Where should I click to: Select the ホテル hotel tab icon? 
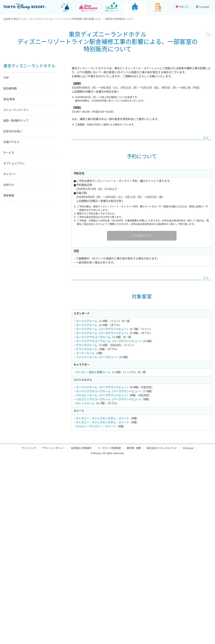coord(135,7)
